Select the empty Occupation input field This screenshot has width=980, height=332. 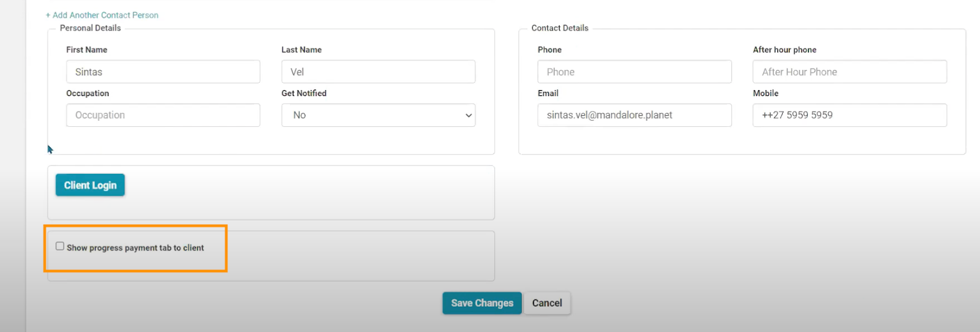coord(163,115)
